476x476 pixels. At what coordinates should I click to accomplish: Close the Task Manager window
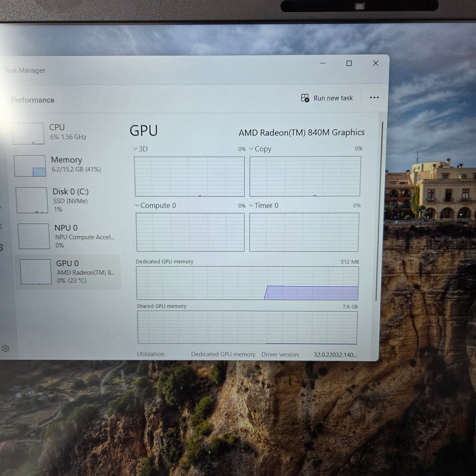click(x=376, y=63)
